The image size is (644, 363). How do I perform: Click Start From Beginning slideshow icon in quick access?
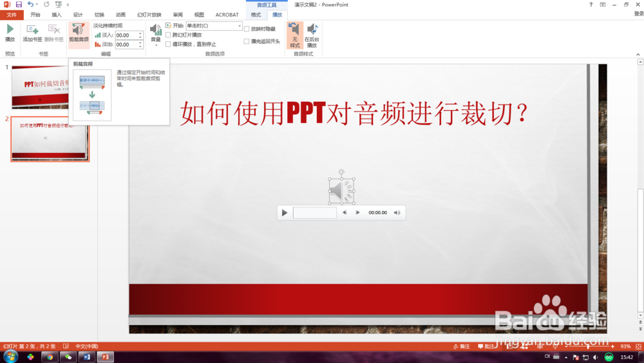pos(59,5)
